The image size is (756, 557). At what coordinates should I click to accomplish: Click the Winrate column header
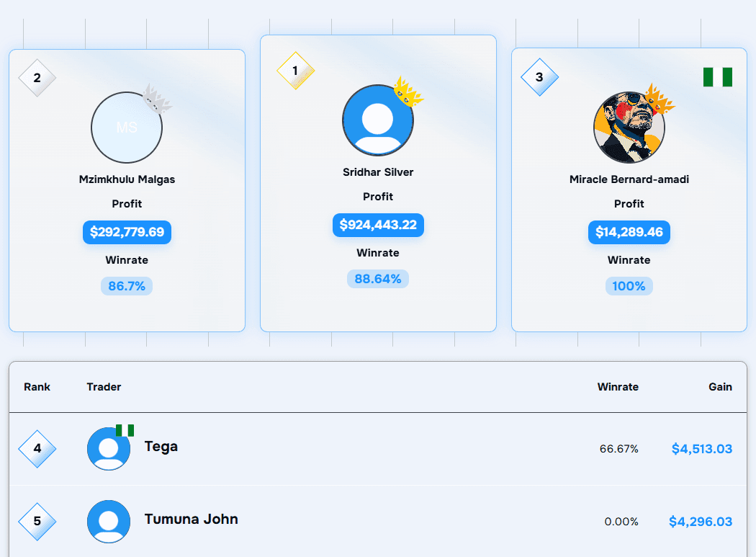click(618, 387)
